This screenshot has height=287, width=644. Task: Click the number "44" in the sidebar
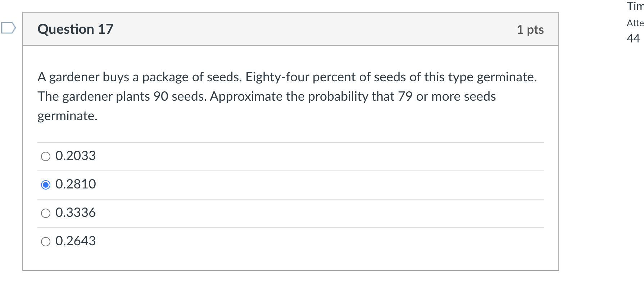(x=633, y=38)
